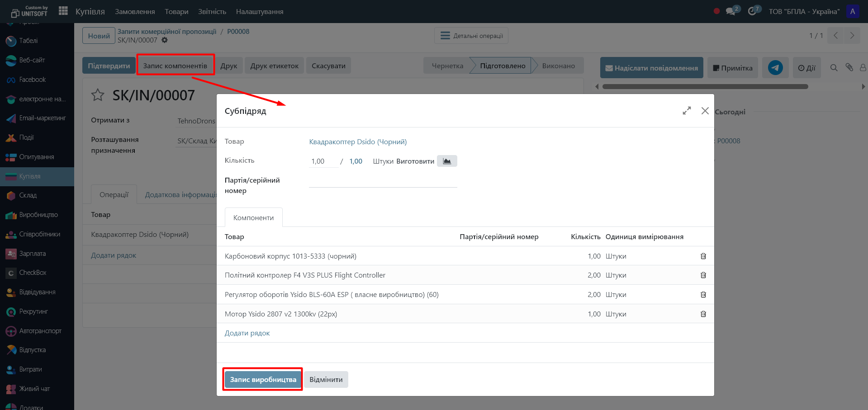Screen dimensions: 868x410
Task: Click Додати рядок link in components list
Action: [x=247, y=333]
